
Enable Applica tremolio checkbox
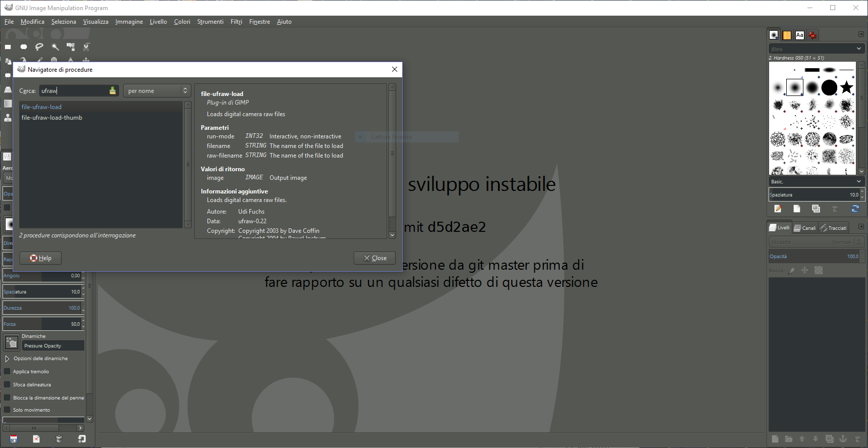point(7,371)
